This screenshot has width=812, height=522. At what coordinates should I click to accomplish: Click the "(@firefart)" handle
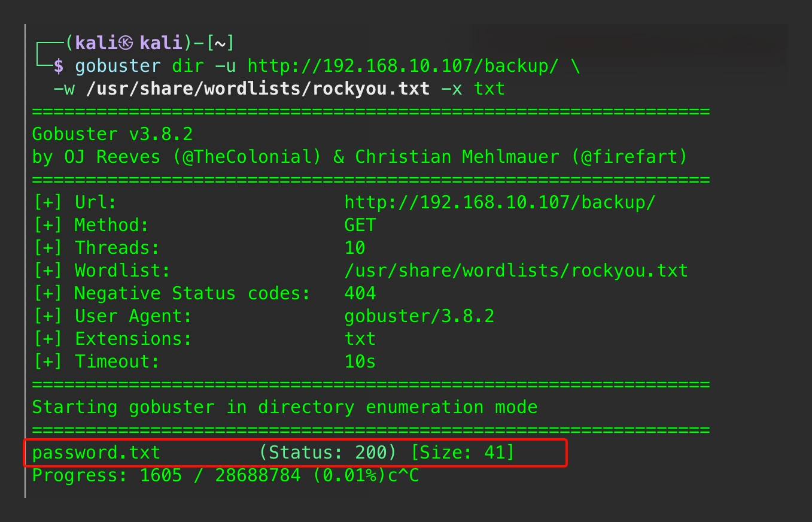(629, 157)
